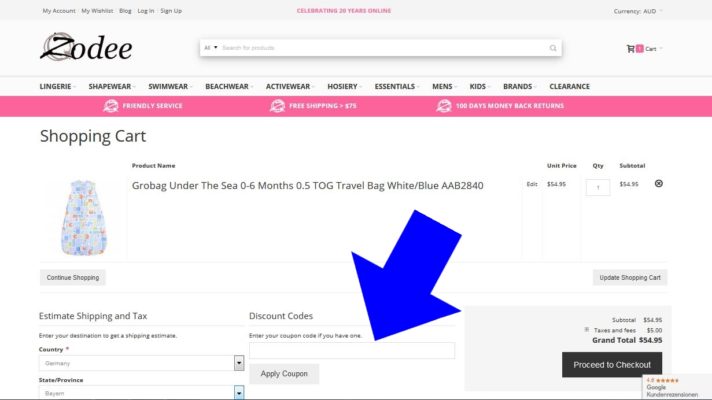Click the Edit link for the Grobag item

point(532,184)
